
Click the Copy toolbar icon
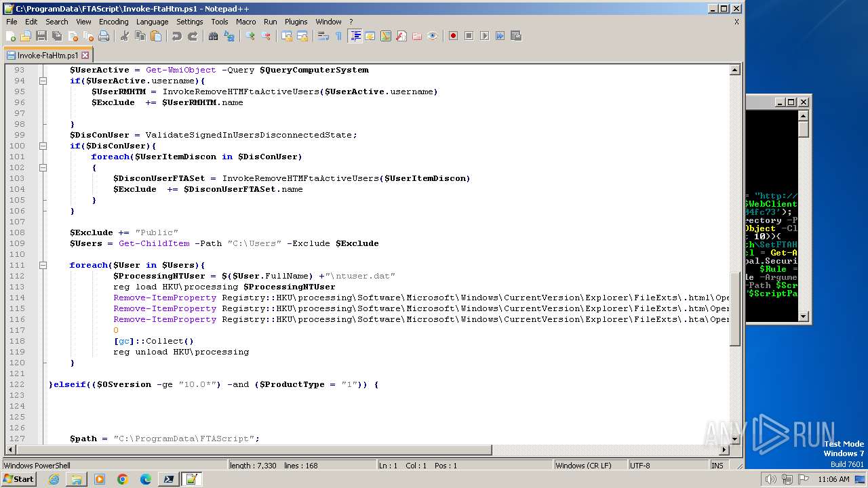[140, 36]
